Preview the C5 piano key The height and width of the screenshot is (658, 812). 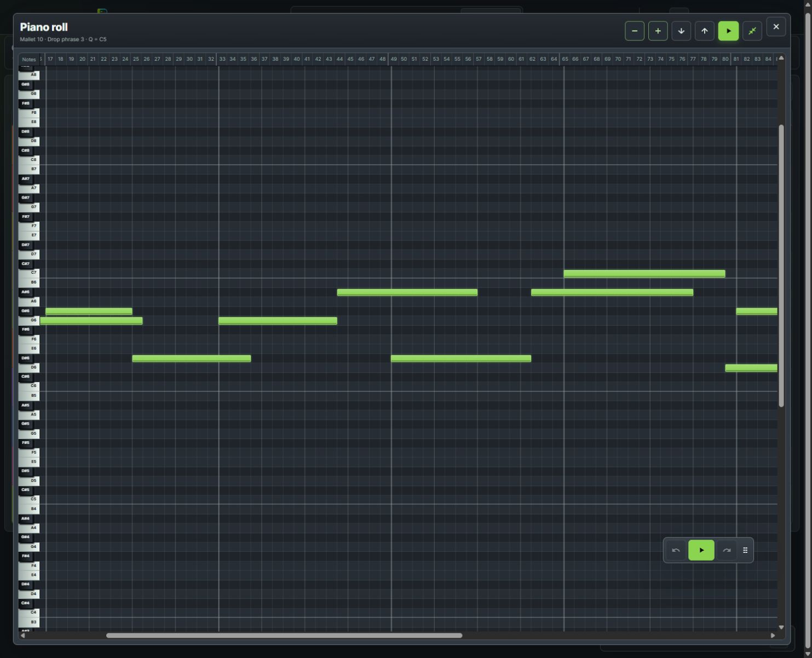(29, 499)
